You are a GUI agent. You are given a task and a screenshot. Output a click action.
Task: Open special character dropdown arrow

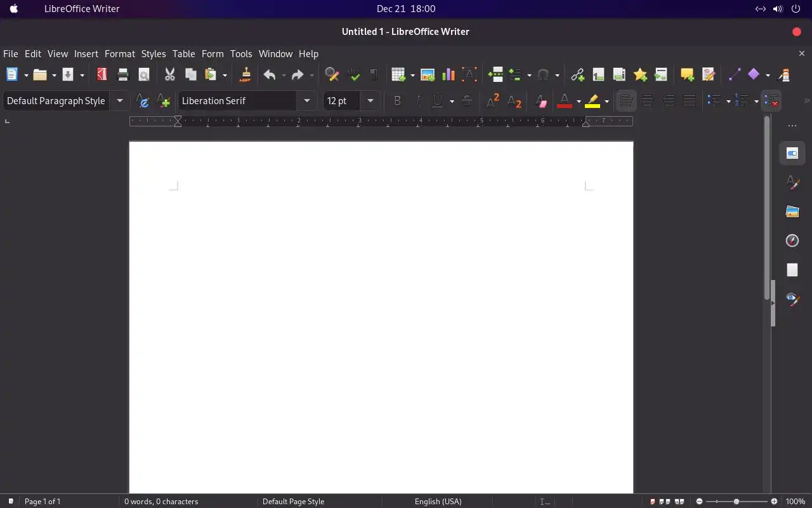557,75
